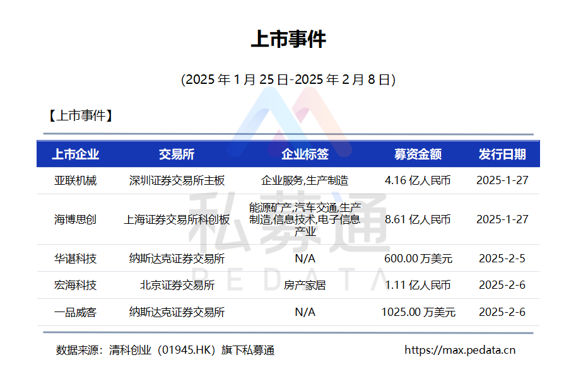
Task: Select 纳斯达克证券交易所 in the 华谌科技 row
Action: pos(177,259)
